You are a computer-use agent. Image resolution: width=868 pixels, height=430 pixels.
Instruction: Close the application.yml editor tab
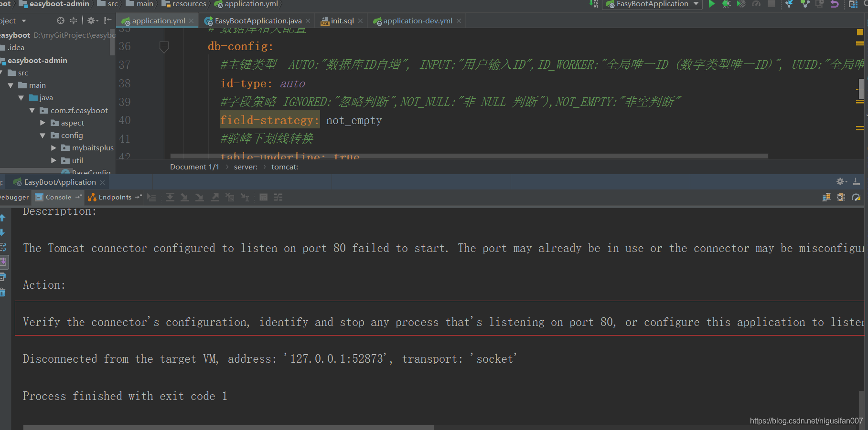click(191, 21)
